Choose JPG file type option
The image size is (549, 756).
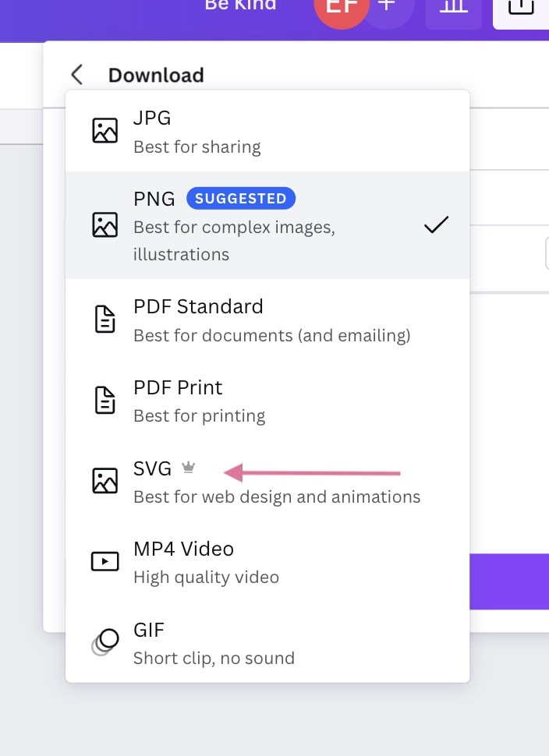click(x=267, y=131)
